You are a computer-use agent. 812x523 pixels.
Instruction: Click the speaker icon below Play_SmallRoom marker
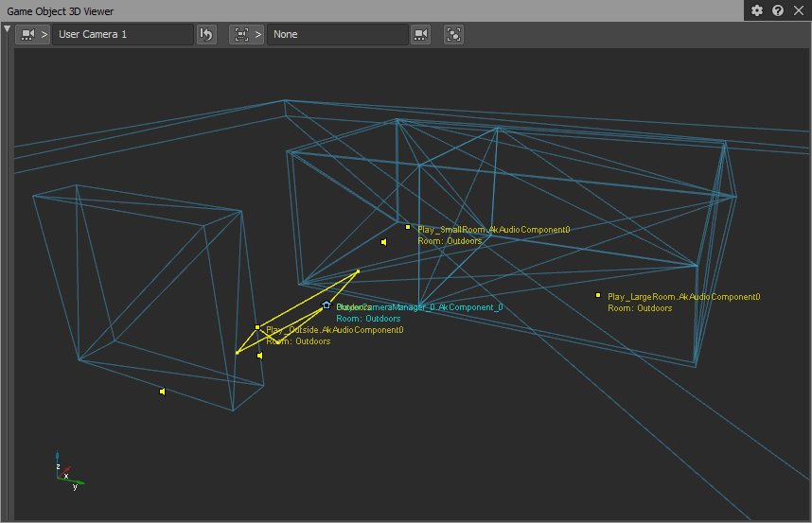point(383,242)
